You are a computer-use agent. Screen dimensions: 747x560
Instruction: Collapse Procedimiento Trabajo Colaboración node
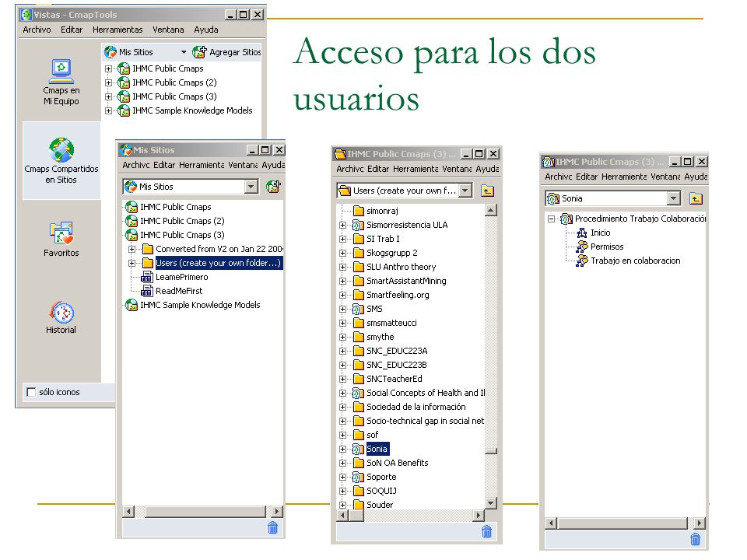coord(551,219)
